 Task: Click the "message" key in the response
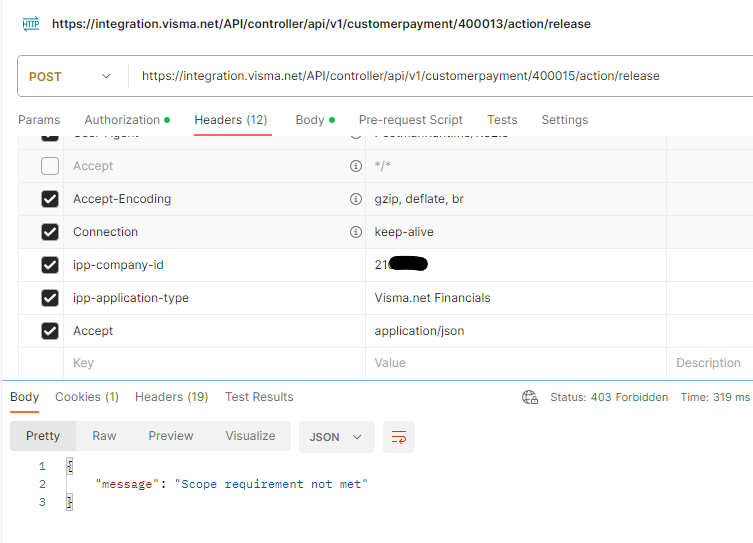pos(127,484)
